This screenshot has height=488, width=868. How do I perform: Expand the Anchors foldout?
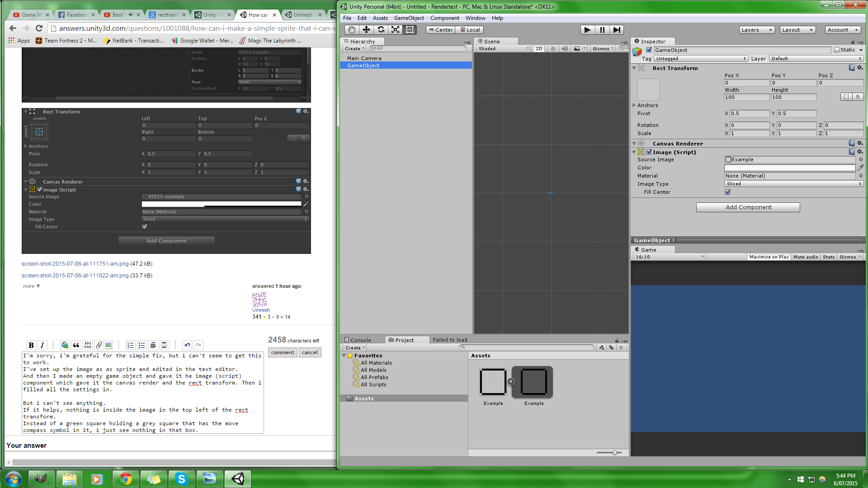tap(634, 105)
